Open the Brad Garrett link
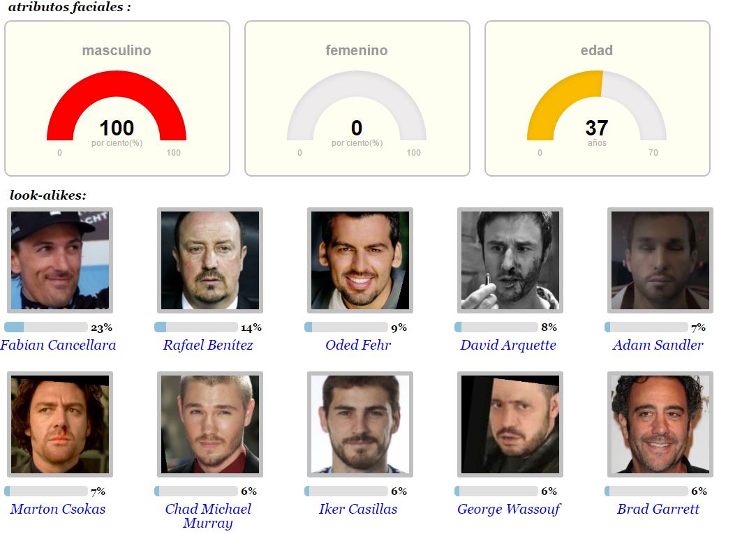This screenshot has width=756, height=534. click(658, 509)
